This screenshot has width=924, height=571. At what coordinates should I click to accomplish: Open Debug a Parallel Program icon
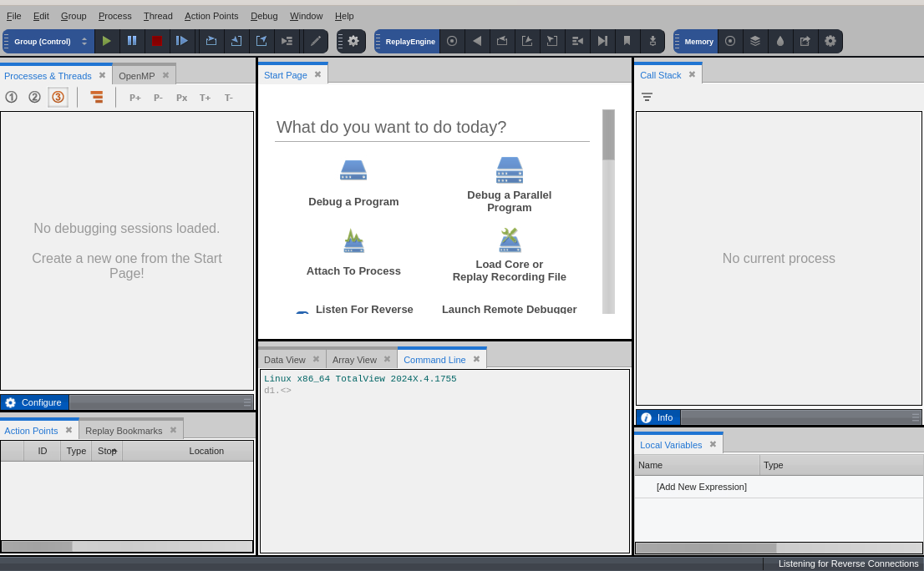[509, 170]
